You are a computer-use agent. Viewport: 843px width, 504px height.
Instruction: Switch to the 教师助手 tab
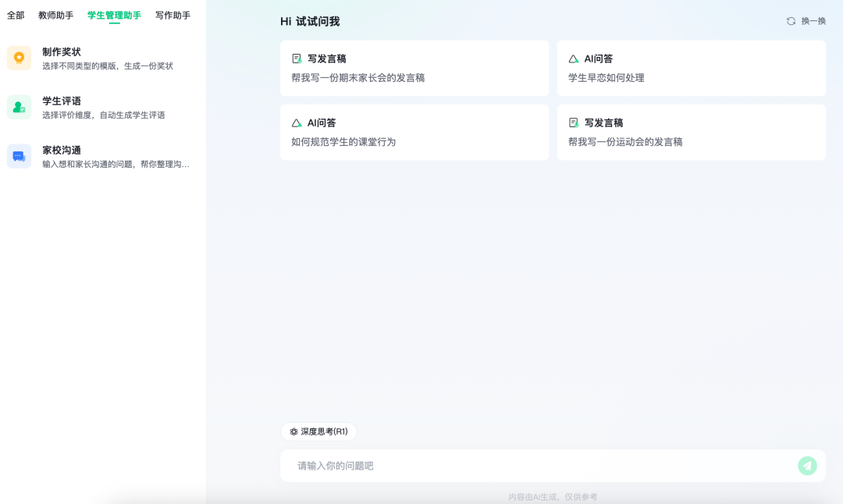click(56, 16)
